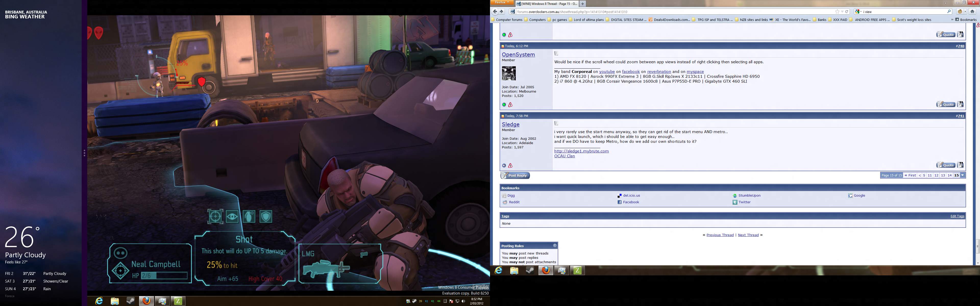The height and width of the screenshot is (306, 980).
Task: Open the green Z app on left taskbar
Action: coord(178,301)
